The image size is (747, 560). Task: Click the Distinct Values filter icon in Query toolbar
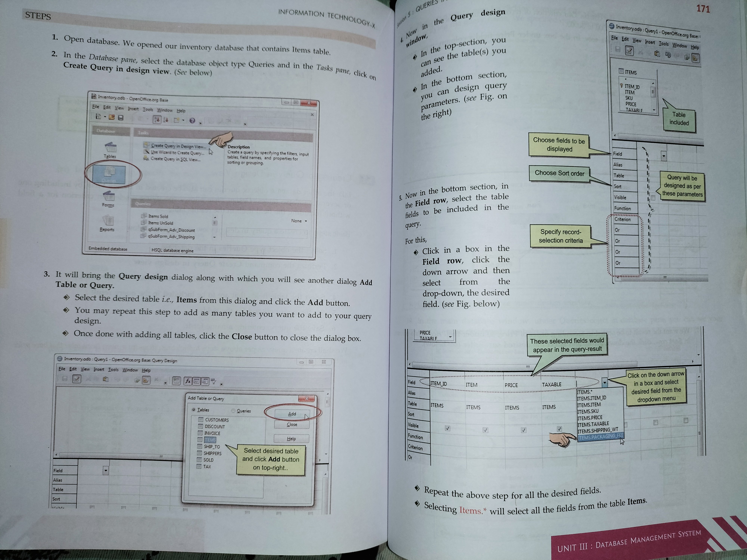click(x=214, y=381)
